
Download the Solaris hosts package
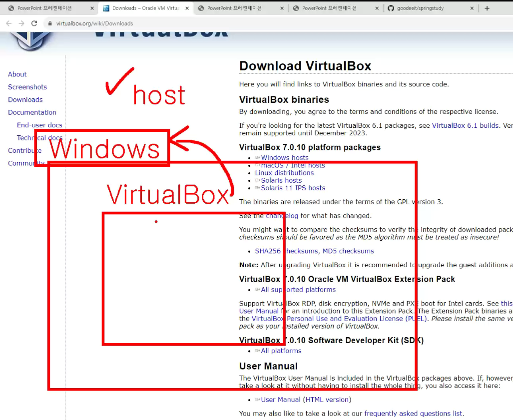(x=281, y=180)
